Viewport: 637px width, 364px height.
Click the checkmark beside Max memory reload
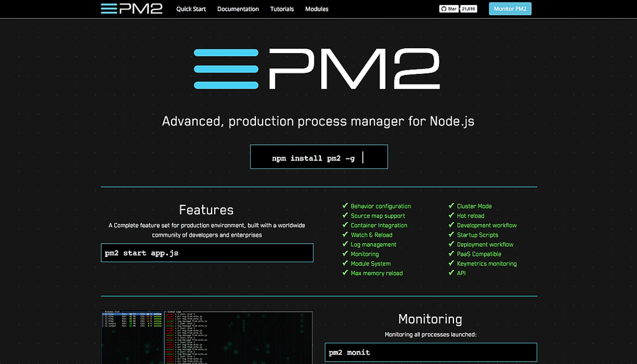[345, 273]
